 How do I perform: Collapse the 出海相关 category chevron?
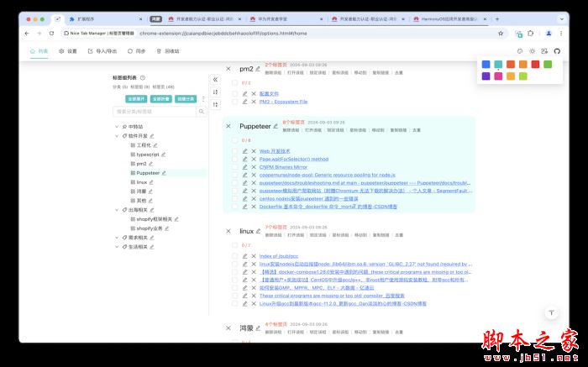pos(117,210)
